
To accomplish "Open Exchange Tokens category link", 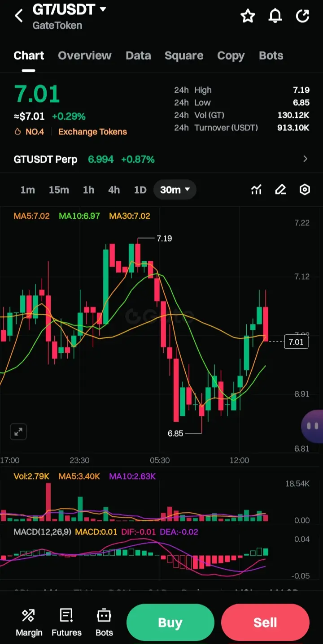I will [92, 132].
